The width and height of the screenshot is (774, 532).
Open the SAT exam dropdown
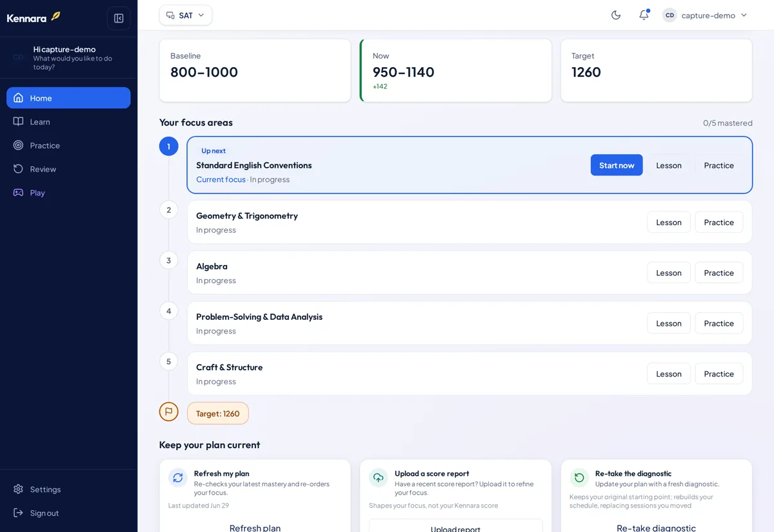click(186, 15)
